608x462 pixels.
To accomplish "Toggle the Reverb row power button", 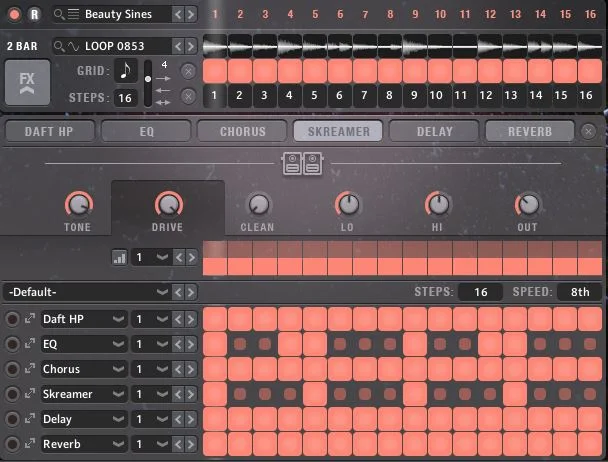I will (12, 444).
